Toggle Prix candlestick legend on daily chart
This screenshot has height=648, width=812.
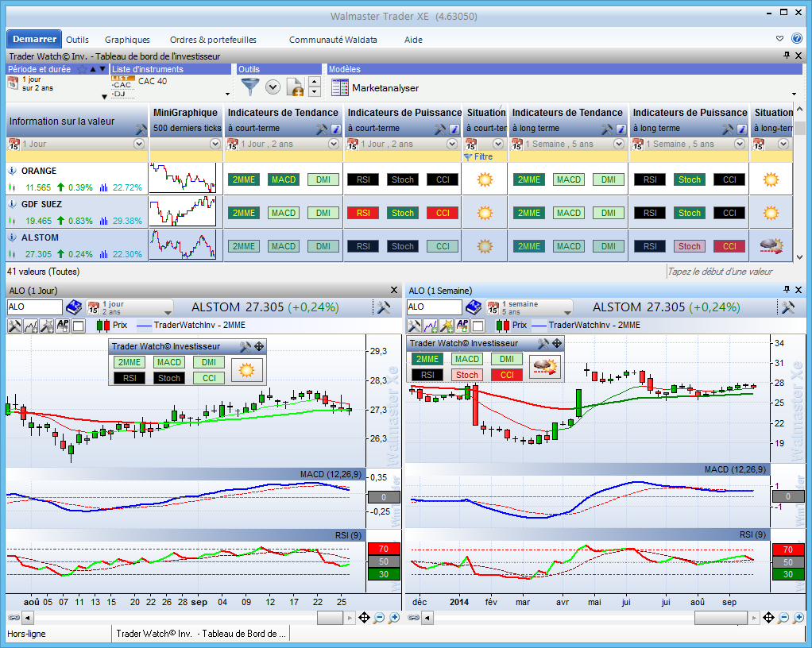click(x=112, y=325)
